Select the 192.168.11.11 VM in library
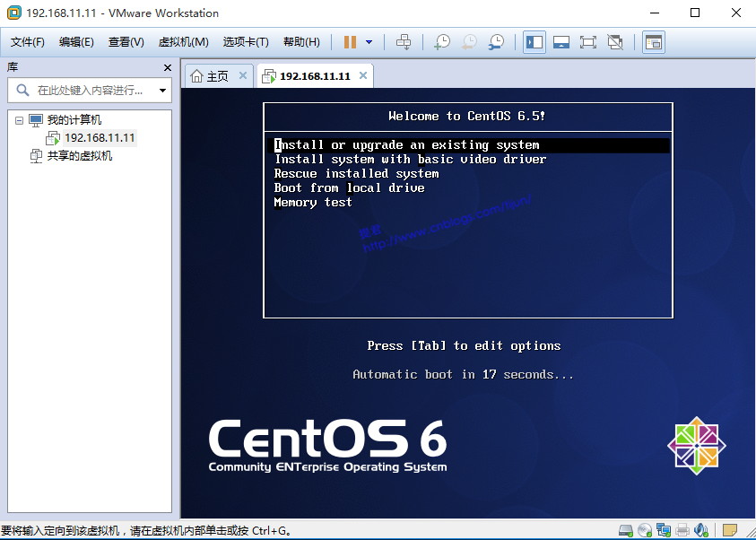Image resolution: width=756 pixels, height=540 pixels. point(100,138)
